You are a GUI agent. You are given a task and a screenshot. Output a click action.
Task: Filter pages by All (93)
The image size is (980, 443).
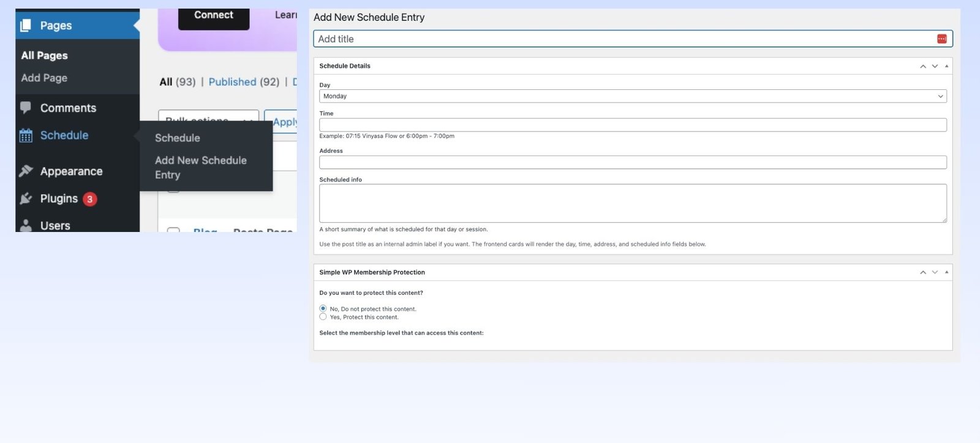click(x=177, y=82)
